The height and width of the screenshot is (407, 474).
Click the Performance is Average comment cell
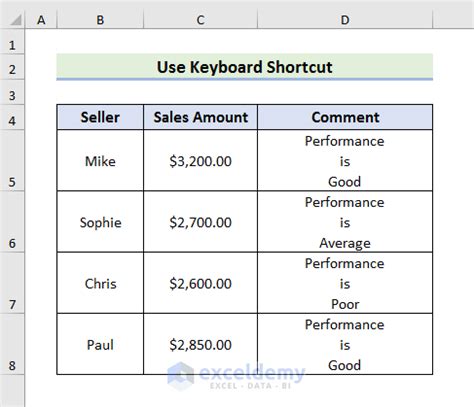345,222
